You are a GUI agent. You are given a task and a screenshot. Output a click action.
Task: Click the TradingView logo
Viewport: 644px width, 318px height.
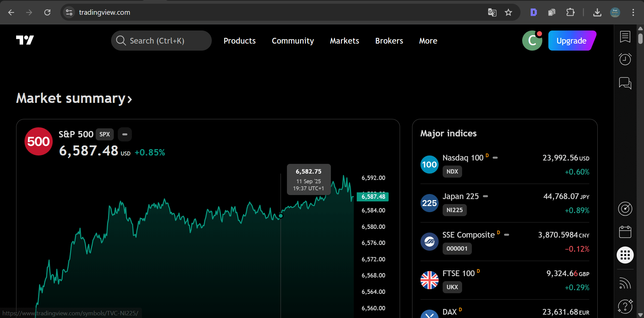25,41
